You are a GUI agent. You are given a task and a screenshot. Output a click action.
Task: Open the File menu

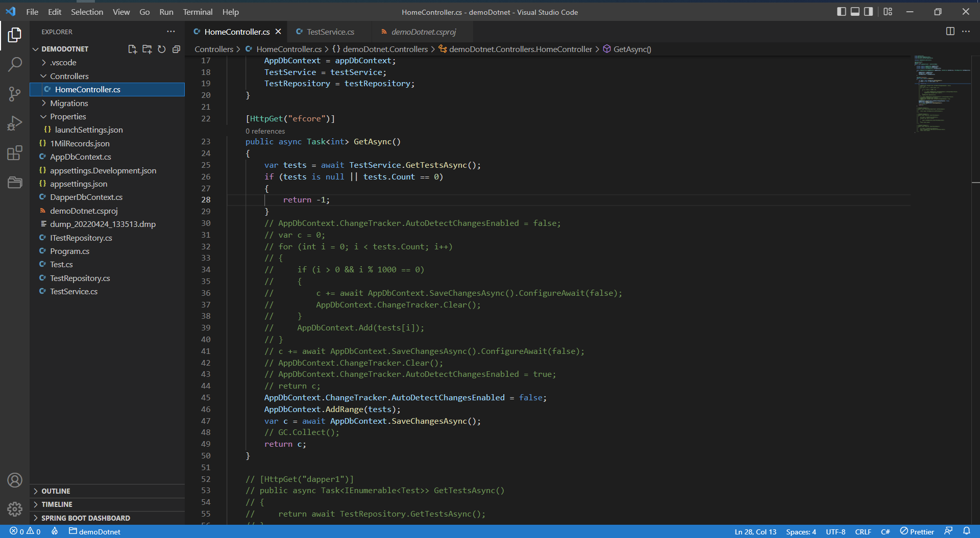coord(32,12)
